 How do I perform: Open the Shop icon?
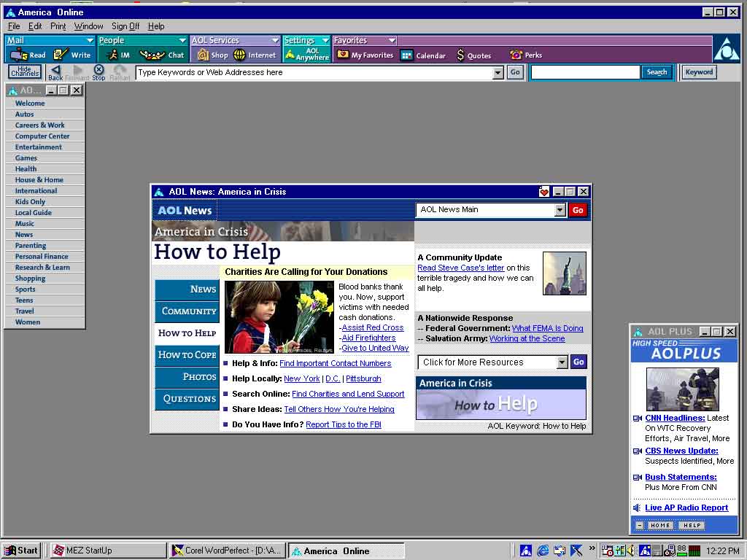click(203, 55)
